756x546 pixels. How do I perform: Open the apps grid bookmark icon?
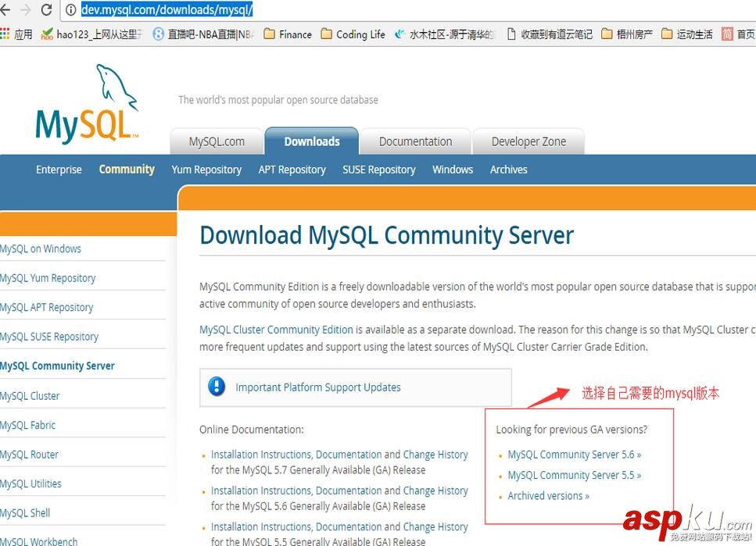pyautogui.click(x=5, y=34)
